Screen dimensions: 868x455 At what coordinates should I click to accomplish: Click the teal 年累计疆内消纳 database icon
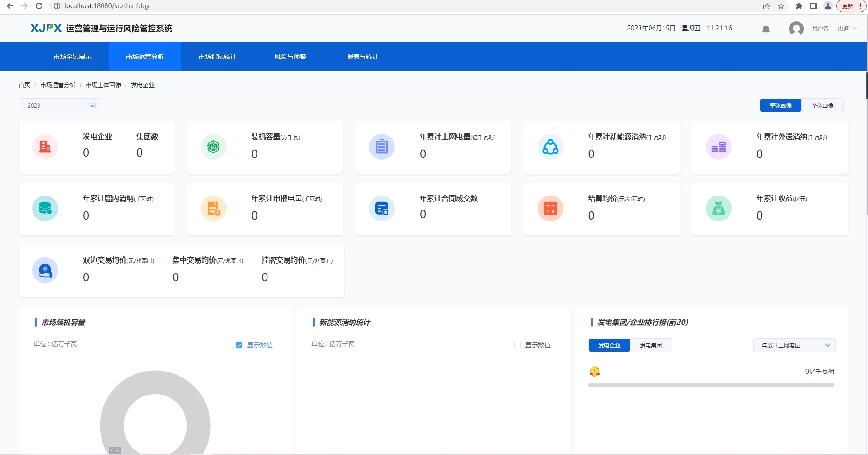click(x=45, y=208)
